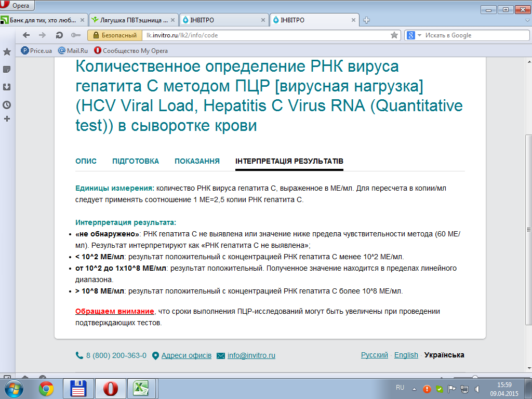Select the Українська language option
Viewport: 532px width, 399px height.
pyautogui.click(x=444, y=355)
